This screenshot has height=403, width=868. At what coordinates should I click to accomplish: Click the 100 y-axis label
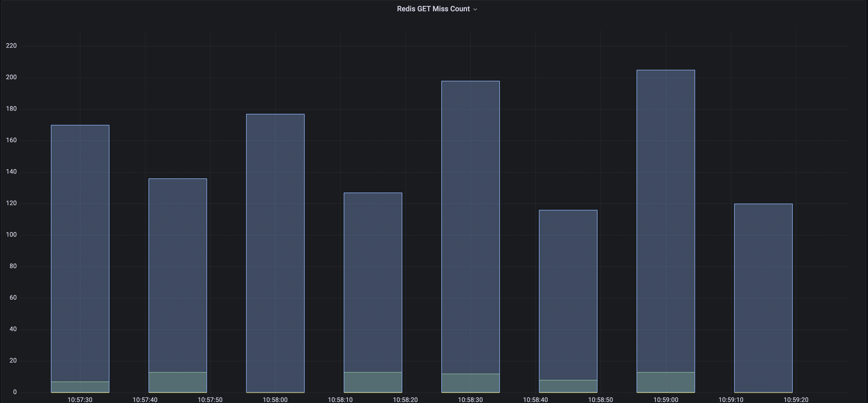point(11,235)
